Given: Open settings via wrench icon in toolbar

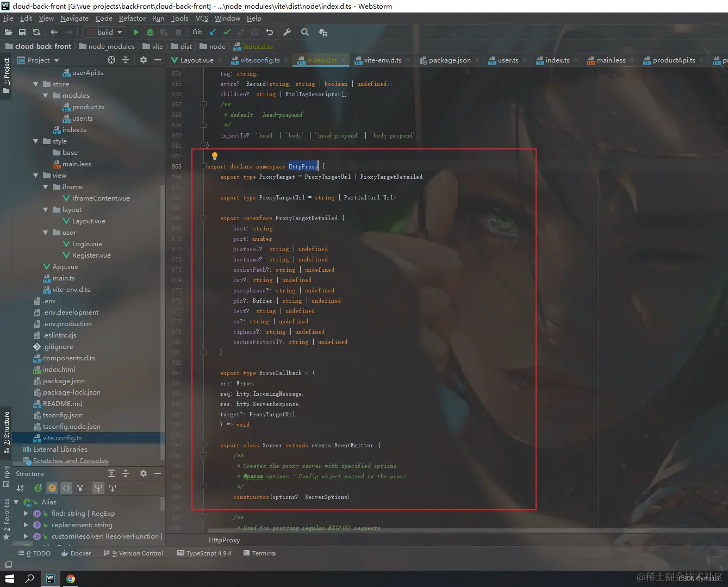Looking at the screenshot, I should (x=287, y=32).
